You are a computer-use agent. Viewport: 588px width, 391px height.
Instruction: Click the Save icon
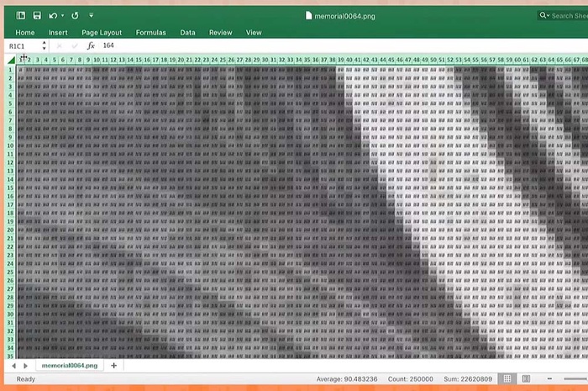(x=37, y=15)
